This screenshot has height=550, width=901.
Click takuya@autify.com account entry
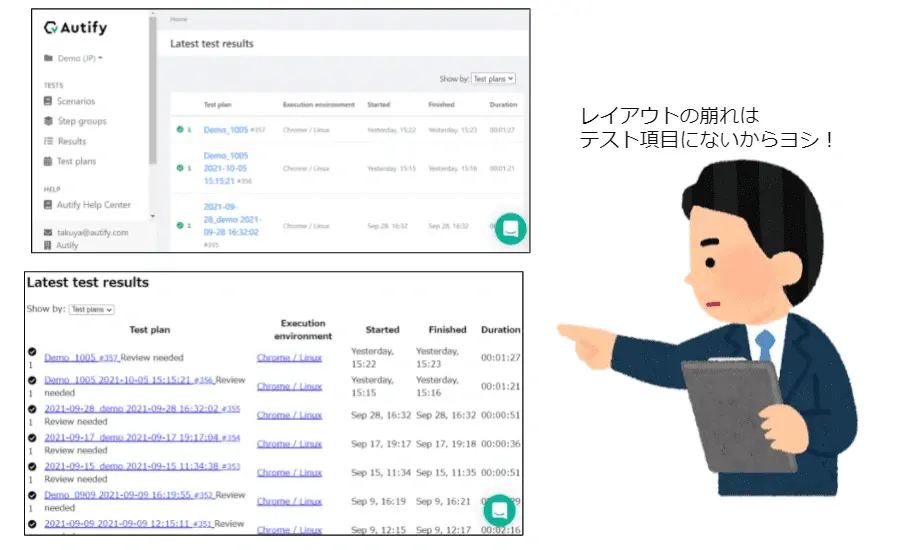click(x=93, y=233)
